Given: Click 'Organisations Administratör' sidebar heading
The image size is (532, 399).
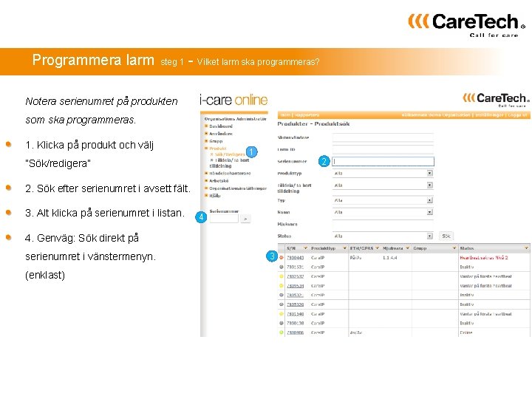Looking at the screenshot, I should pyautogui.click(x=236, y=119).
